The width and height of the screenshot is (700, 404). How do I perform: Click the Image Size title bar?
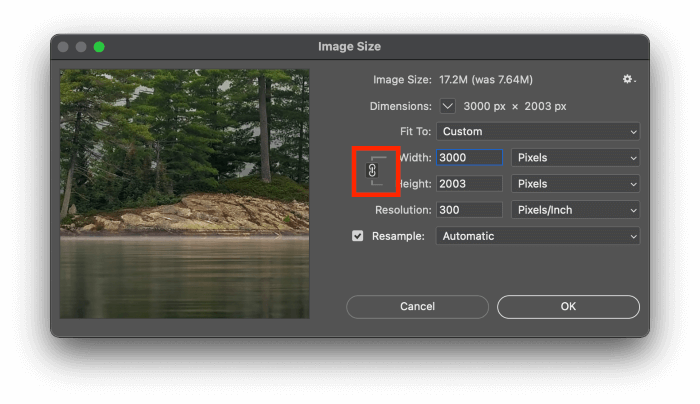click(x=349, y=46)
